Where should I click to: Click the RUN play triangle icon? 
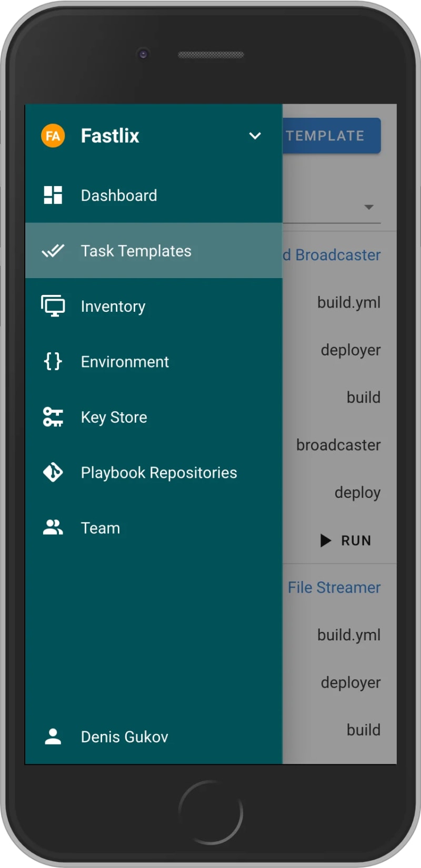pyautogui.click(x=326, y=540)
